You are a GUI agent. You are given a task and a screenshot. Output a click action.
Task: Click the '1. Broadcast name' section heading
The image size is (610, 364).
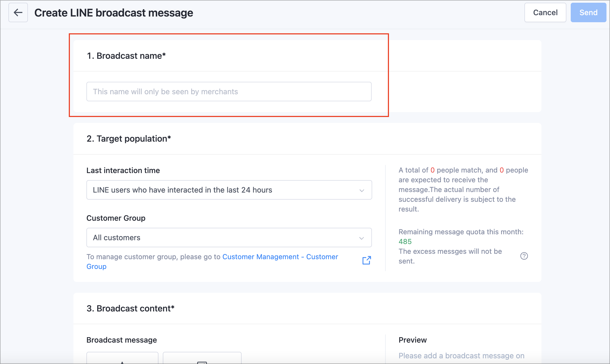126,56
